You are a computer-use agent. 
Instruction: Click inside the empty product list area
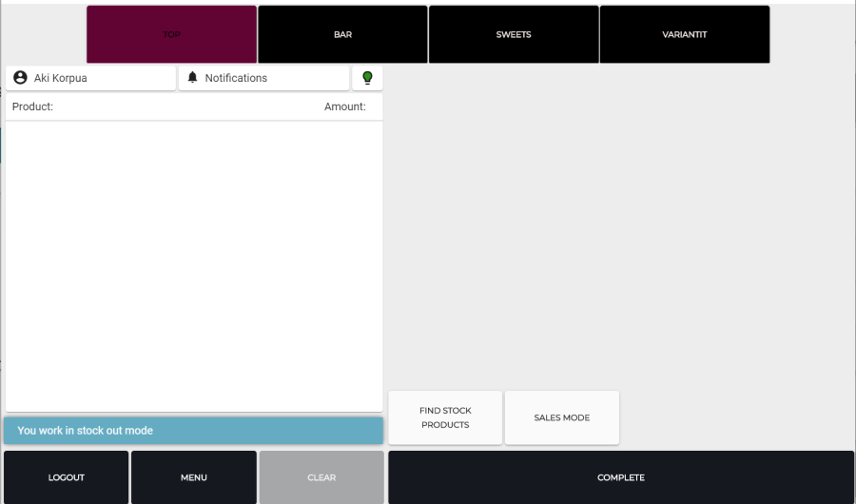(194, 266)
